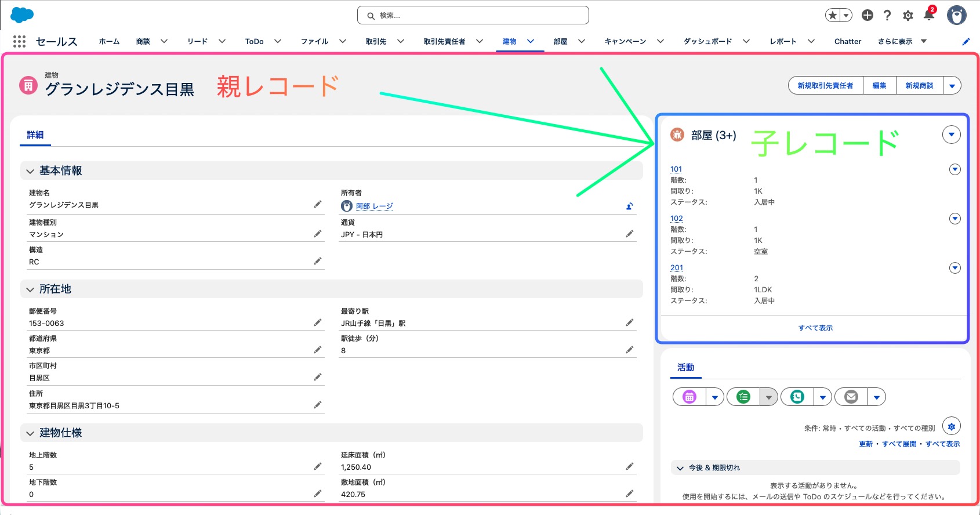Screen dimensions: 980x515
Task: Open the user profile avatar
Action: point(957,16)
